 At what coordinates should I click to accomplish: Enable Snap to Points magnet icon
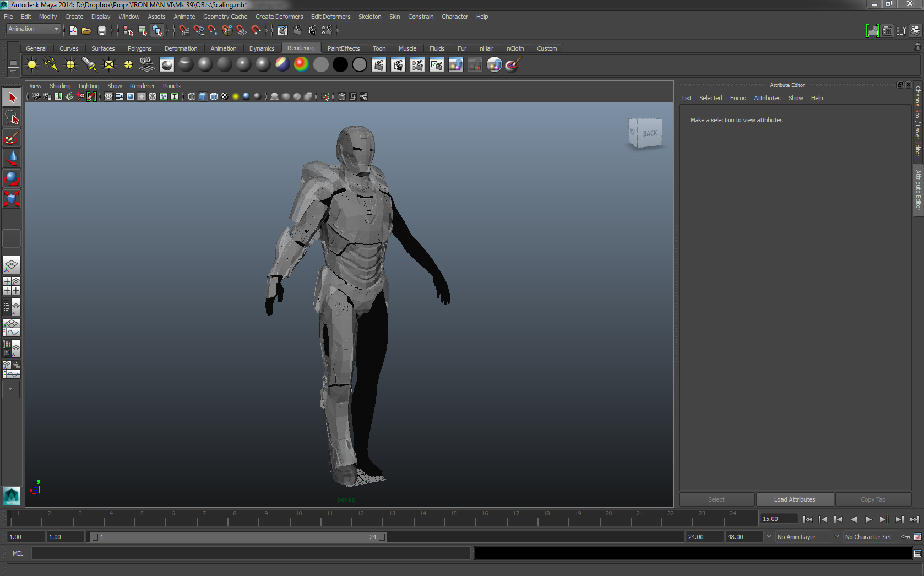pyautogui.click(x=213, y=30)
